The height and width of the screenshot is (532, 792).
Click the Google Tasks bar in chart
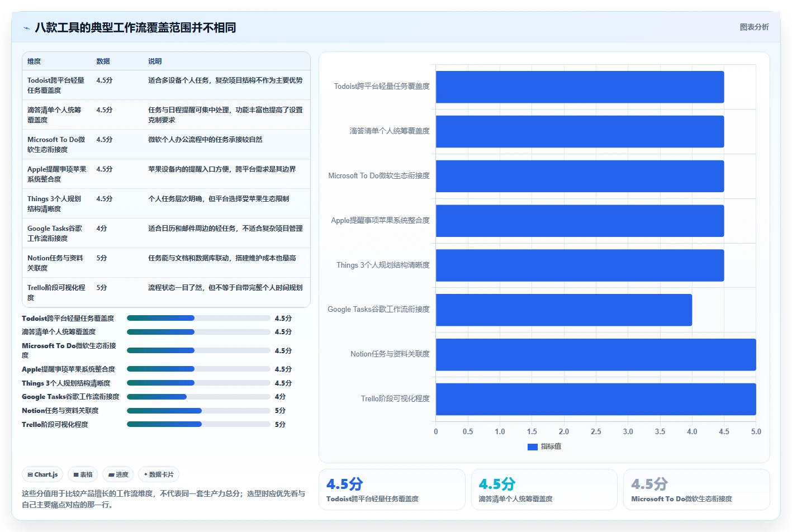click(564, 310)
